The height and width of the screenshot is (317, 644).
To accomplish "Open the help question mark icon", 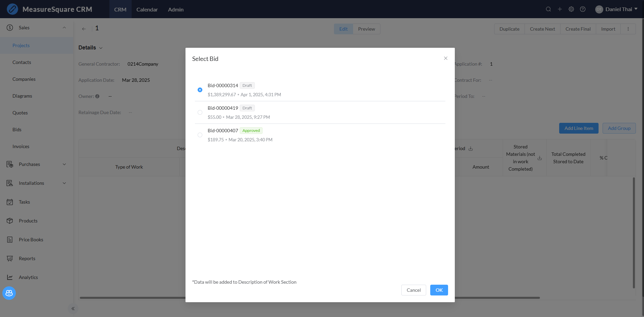I will coord(583,9).
